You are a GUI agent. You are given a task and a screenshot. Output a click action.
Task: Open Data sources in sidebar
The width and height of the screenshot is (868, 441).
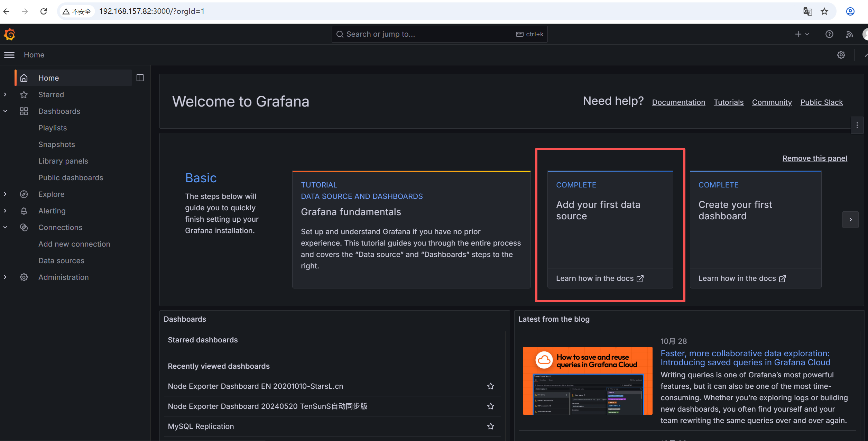[x=61, y=260]
